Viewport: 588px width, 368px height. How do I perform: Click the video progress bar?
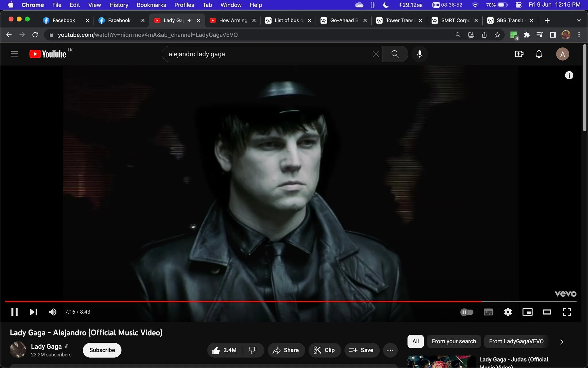(x=291, y=301)
